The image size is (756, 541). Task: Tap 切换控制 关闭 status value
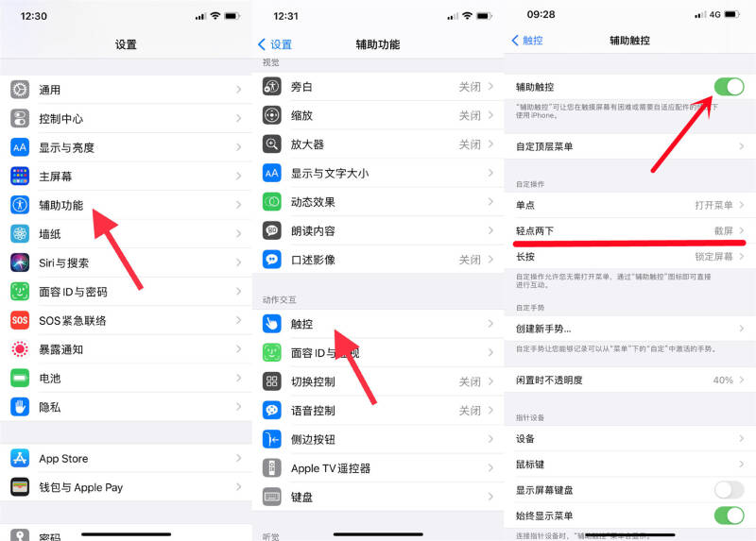point(470,381)
